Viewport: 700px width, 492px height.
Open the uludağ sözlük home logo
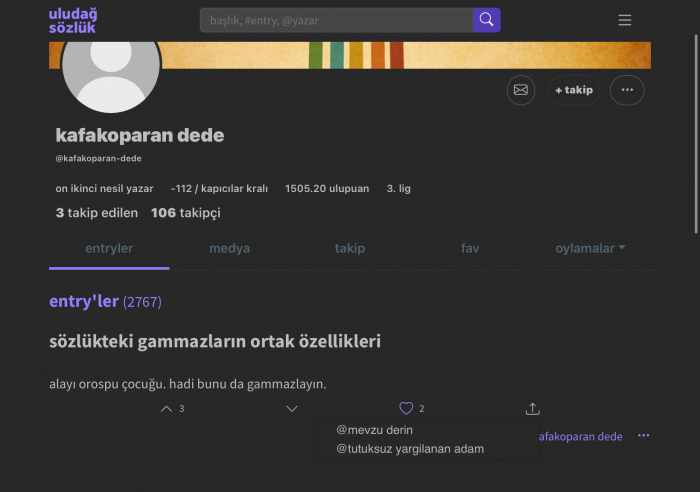click(x=73, y=20)
